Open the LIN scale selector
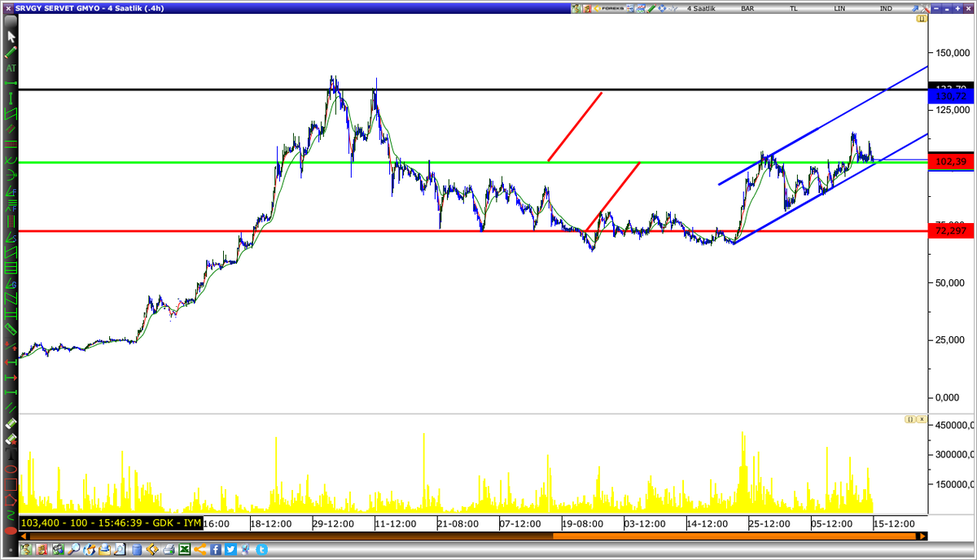The image size is (977, 560). click(x=839, y=8)
